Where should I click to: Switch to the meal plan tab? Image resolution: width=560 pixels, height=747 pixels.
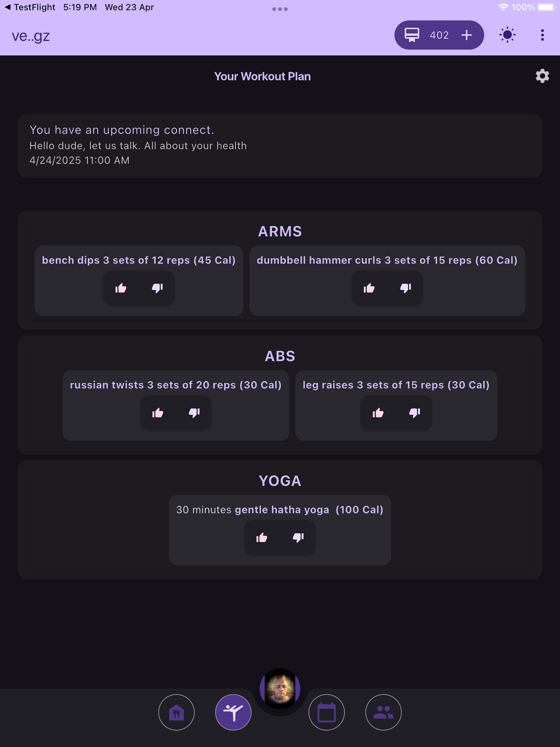point(176,712)
